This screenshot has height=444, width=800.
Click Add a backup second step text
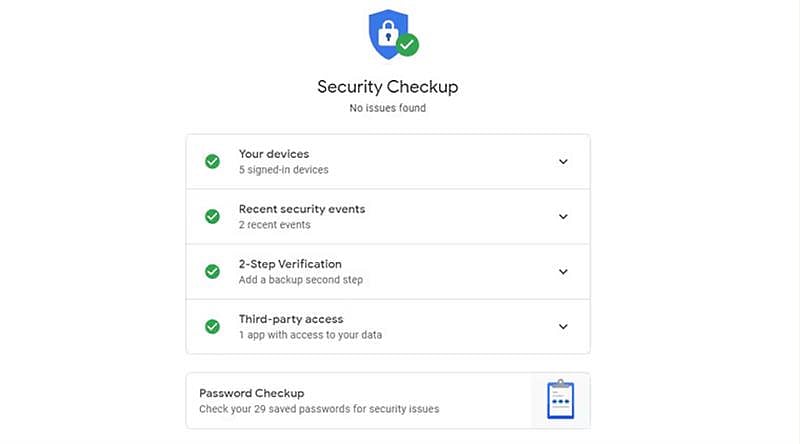(300, 280)
